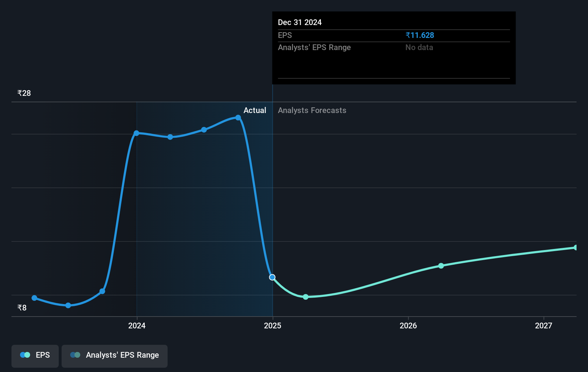Click the ₹11.628 EPS value in tooltip
Viewport: 588px width, 372px height.
420,35
